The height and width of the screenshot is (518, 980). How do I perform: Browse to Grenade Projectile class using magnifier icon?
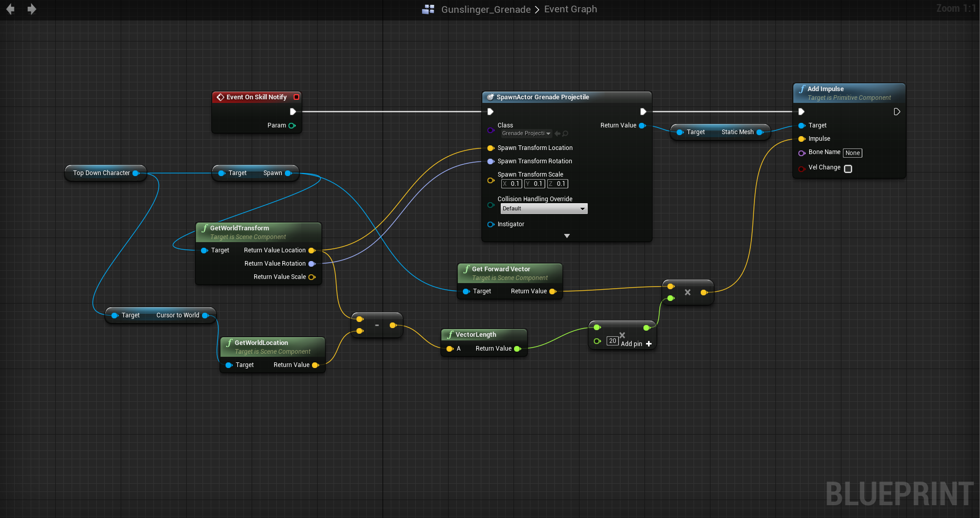(x=565, y=134)
